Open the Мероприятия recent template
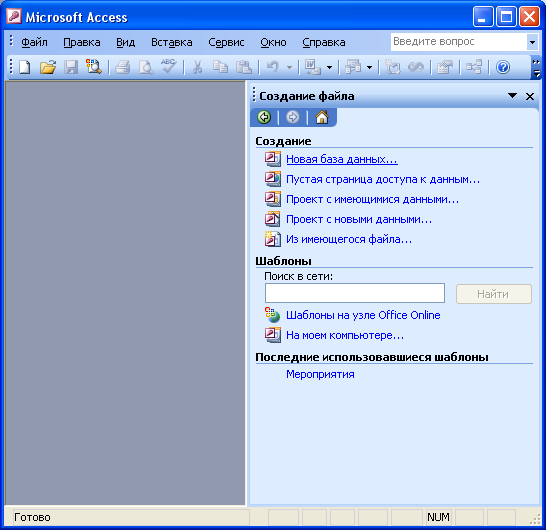 pos(320,374)
